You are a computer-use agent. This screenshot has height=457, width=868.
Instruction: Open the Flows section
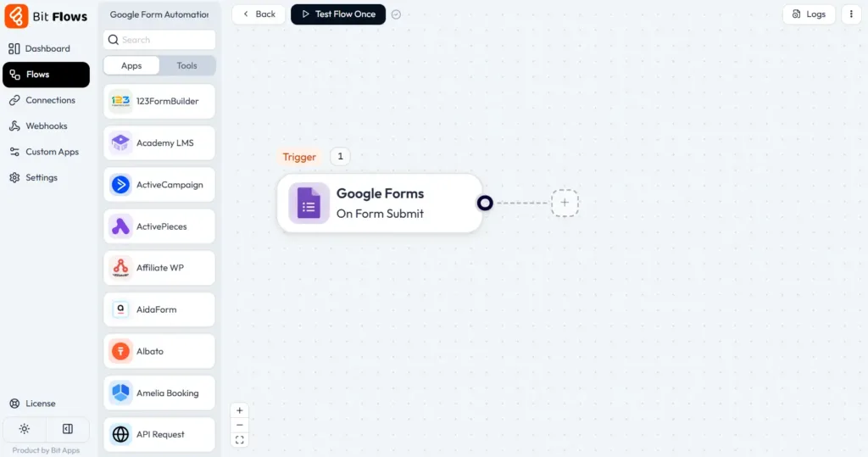[x=46, y=75]
